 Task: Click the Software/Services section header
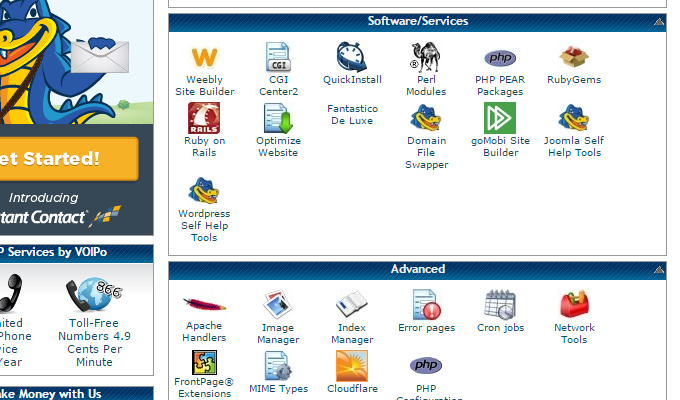[418, 21]
